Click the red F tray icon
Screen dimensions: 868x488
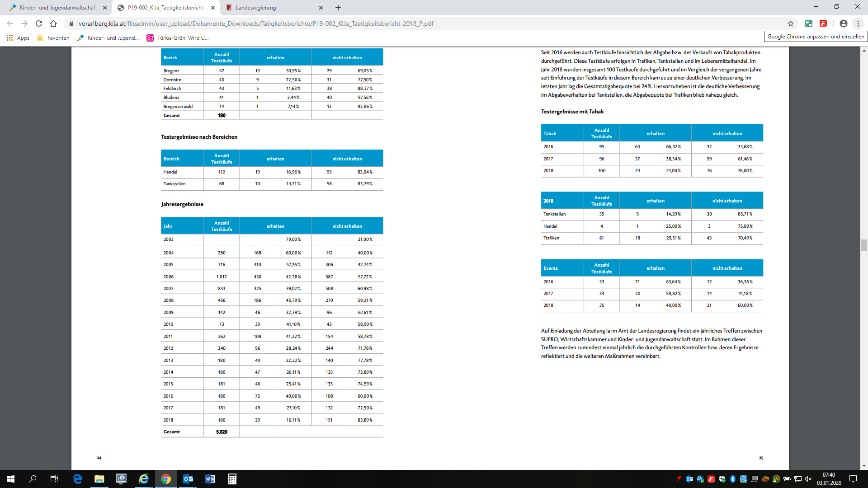(711, 479)
